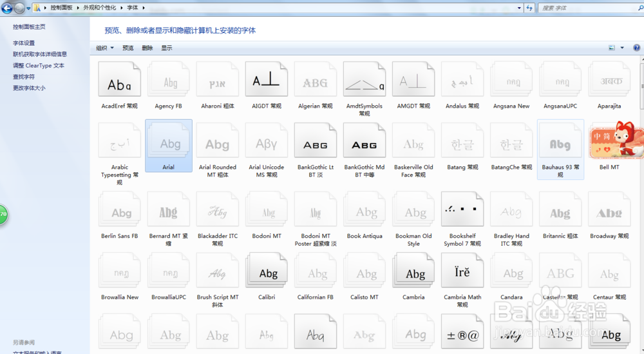Select the Cambria font icon

point(413,271)
